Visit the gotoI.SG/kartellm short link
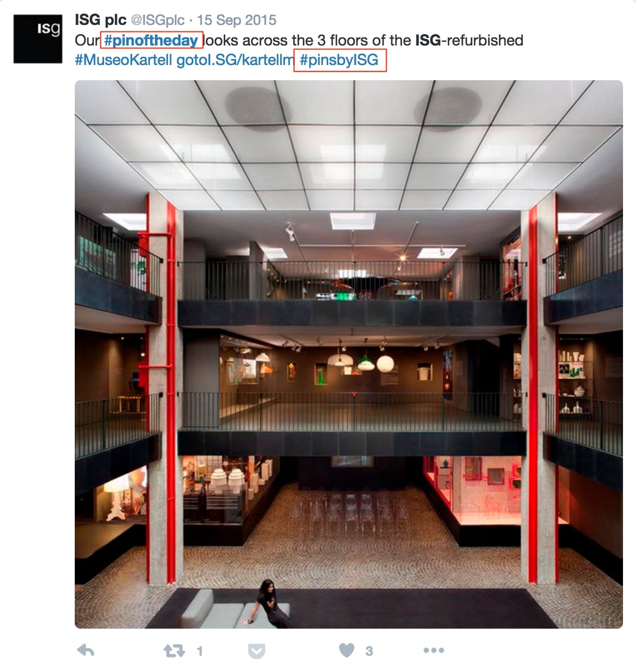The width and height of the screenshot is (636, 672). point(235,60)
